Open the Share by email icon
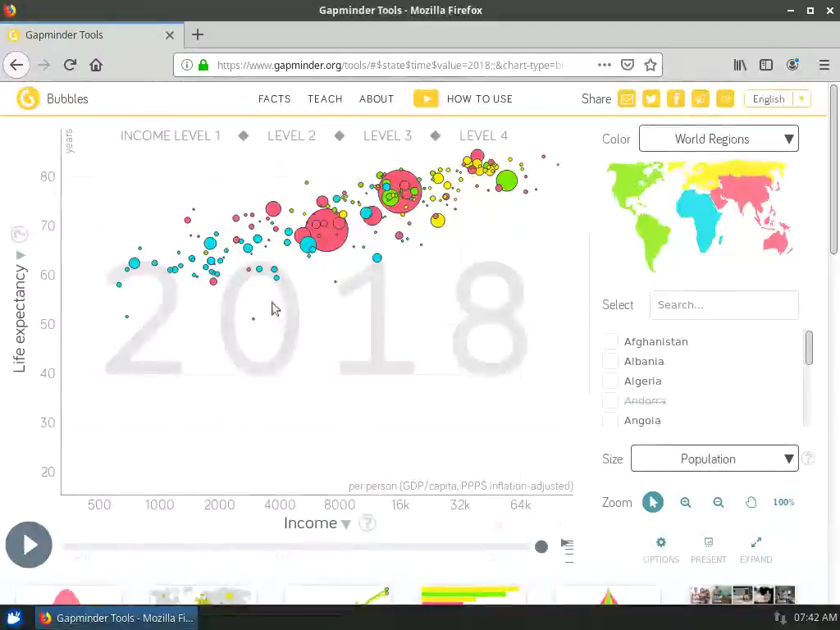 (626, 98)
